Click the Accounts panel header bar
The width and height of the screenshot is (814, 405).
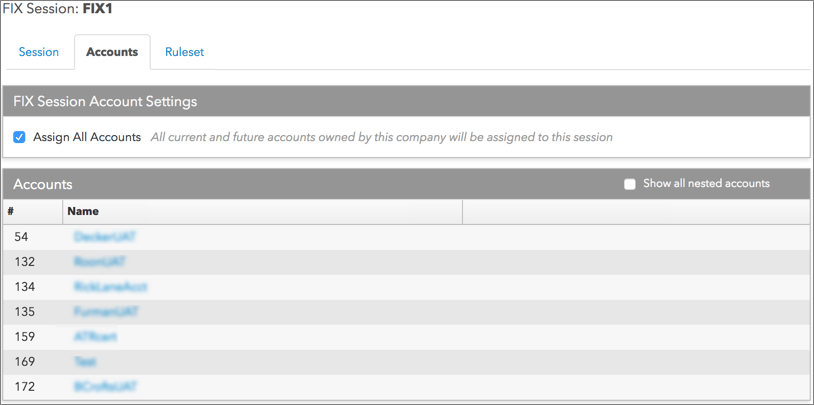[x=406, y=184]
